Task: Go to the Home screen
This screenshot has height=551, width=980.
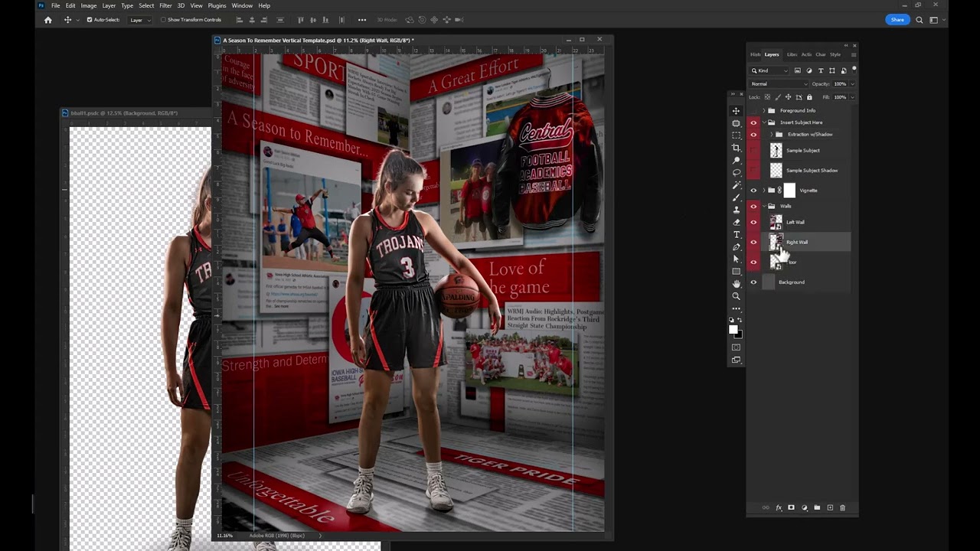Action: coord(48,20)
